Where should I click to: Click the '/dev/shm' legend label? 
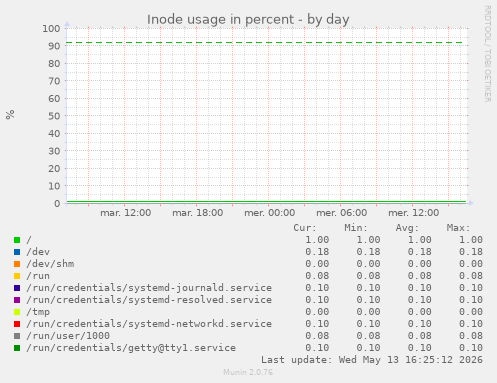50,264
